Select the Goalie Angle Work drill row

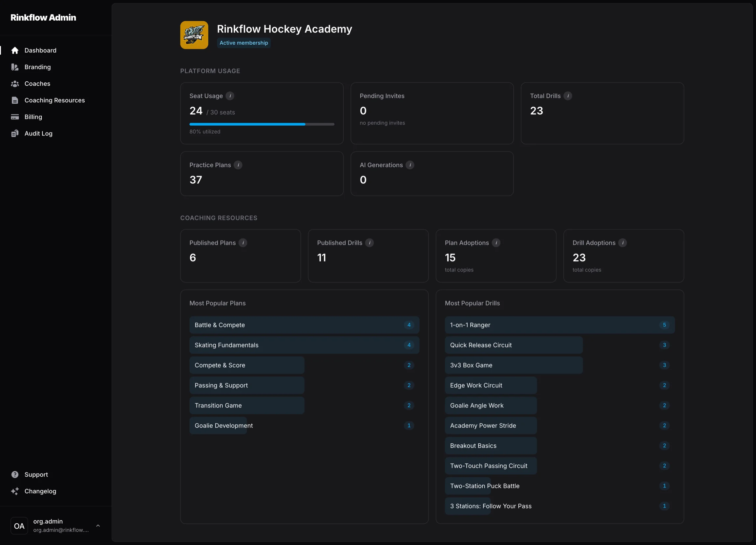tap(560, 405)
